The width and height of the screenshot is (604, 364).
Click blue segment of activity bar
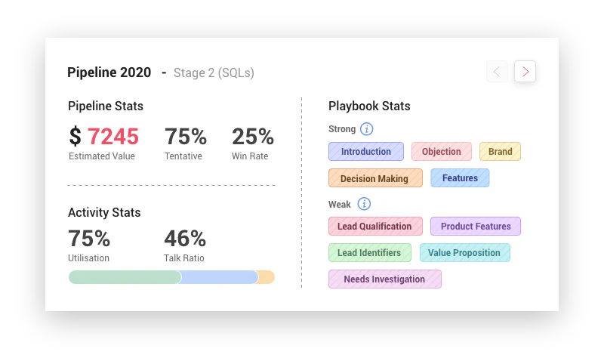tap(220, 277)
